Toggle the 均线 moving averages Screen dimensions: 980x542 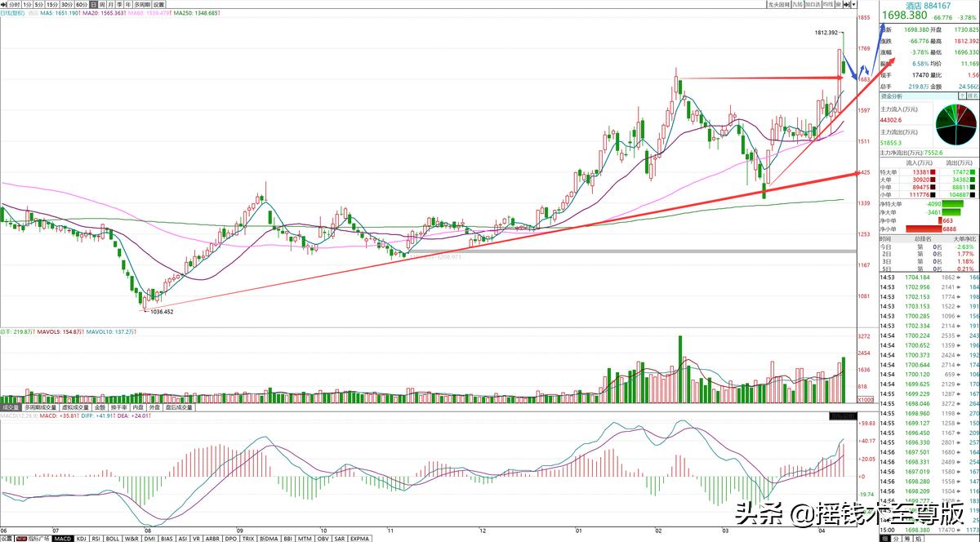pos(828,4)
